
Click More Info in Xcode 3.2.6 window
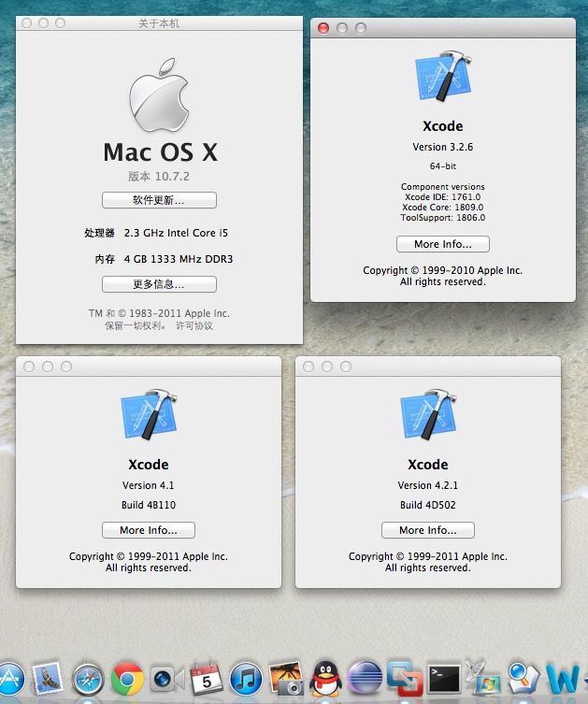pyautogui.click(x=443, y=244)
